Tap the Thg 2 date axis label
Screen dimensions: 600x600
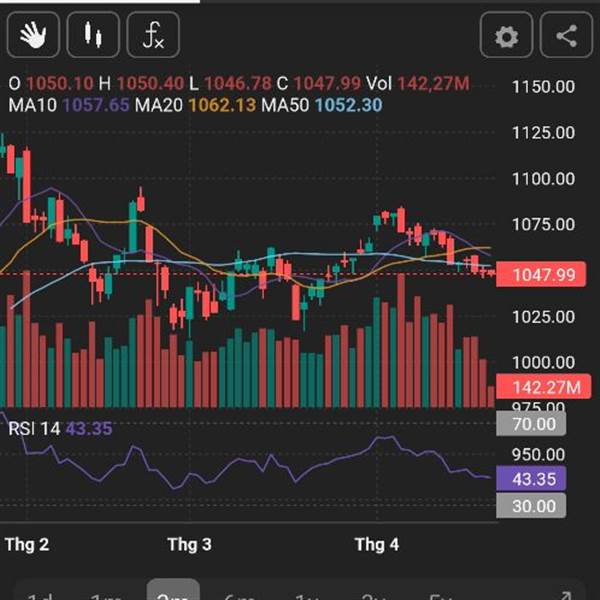click(27, 544)
